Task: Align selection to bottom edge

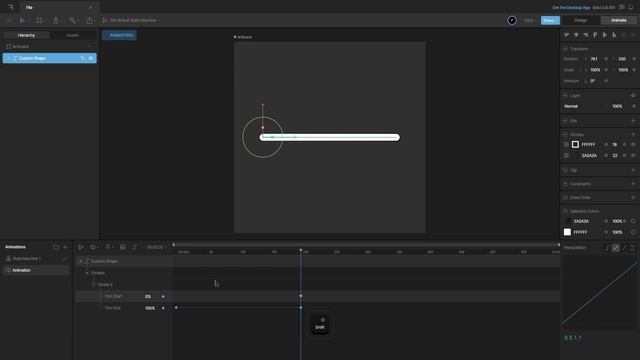Action: (614, 35)
